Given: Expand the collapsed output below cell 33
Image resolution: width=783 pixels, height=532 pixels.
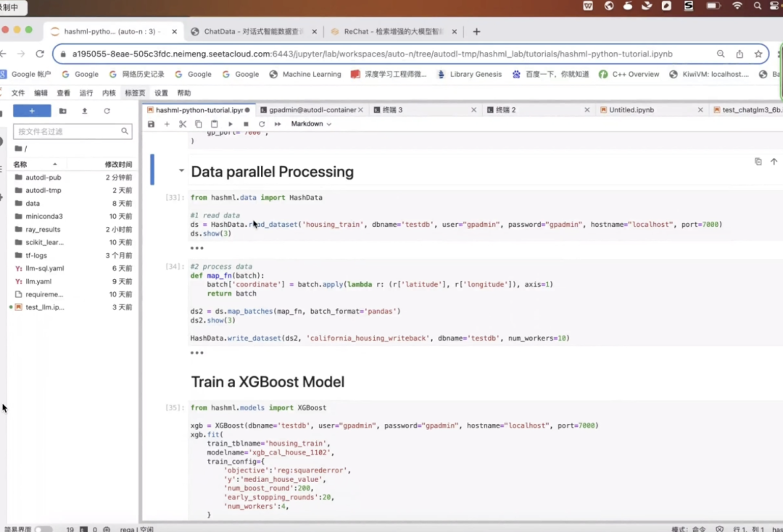Looking at the screenshot, I should pos(196,248).
